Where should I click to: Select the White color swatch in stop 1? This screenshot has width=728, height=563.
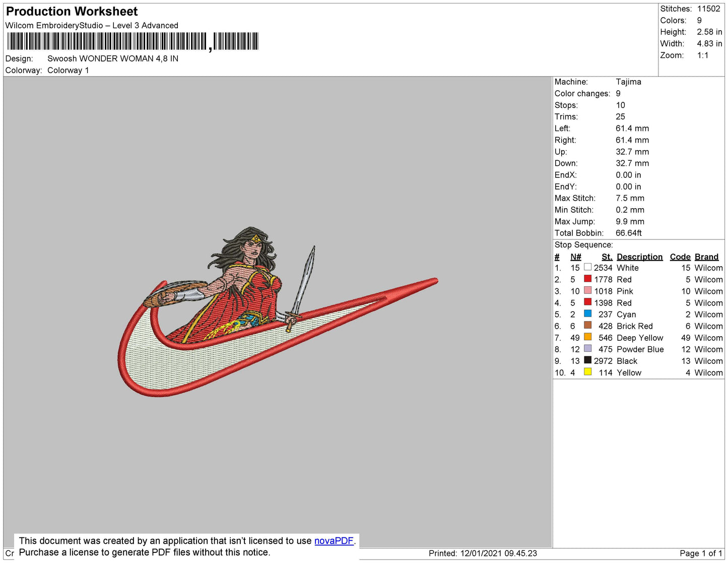(x=587, y=267)
